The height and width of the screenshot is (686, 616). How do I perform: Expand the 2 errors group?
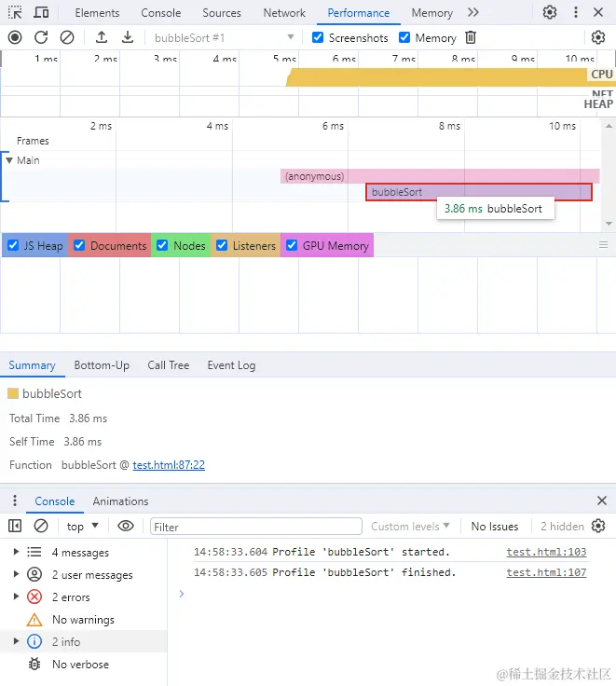pos(16,597)
